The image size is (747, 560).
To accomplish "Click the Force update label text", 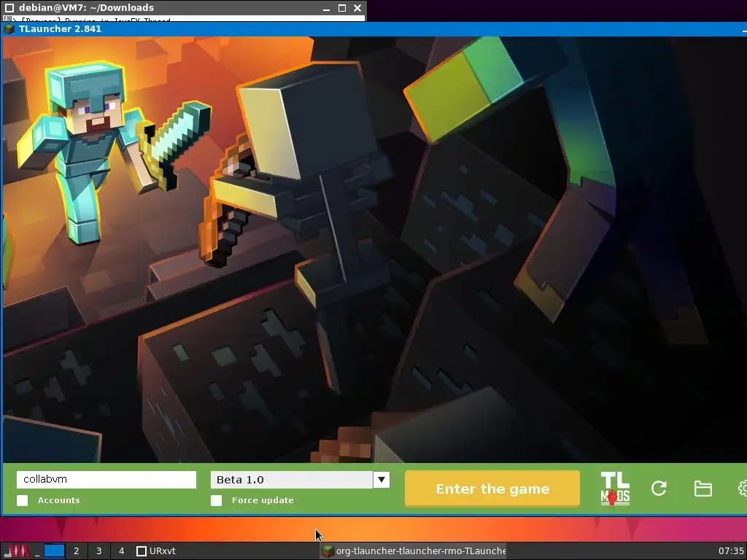I will (263, 500).
